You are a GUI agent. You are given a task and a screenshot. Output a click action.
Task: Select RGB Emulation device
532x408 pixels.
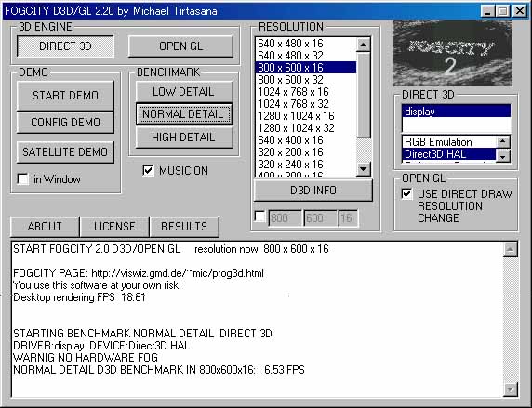point(449,142)
